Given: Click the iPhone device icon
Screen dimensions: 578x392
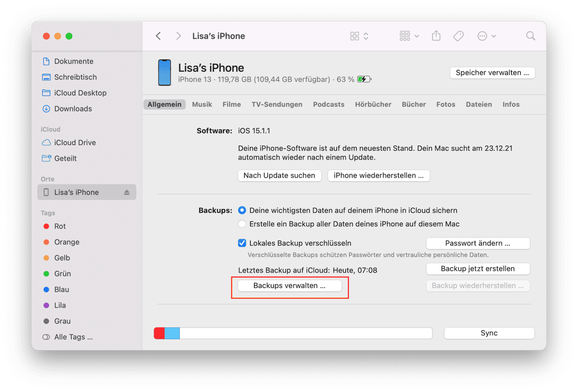Looking at the screenshot, I should [164, 73].
